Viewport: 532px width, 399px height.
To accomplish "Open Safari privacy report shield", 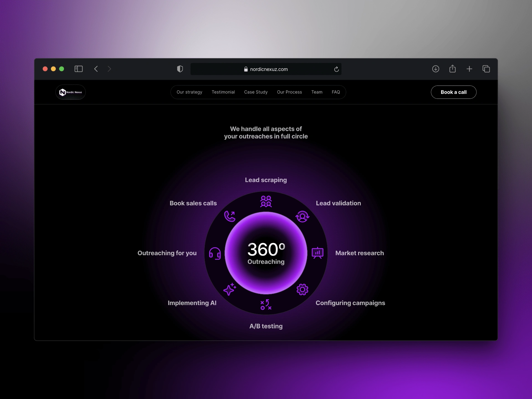I will (180, 69).
